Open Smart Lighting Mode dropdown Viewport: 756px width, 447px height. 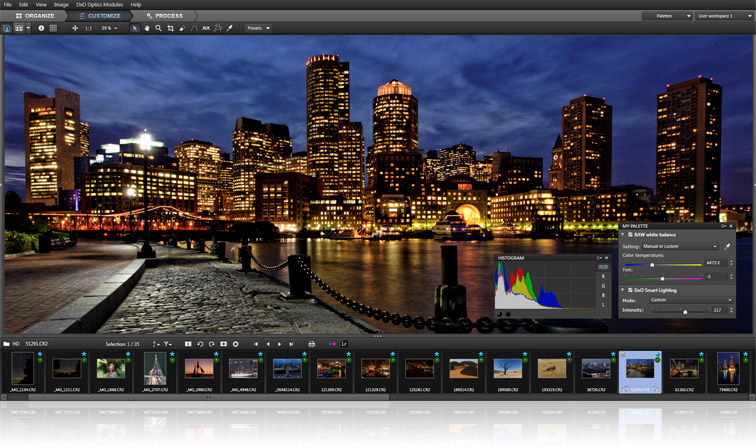pyautogui.click(x=691, y=300)
